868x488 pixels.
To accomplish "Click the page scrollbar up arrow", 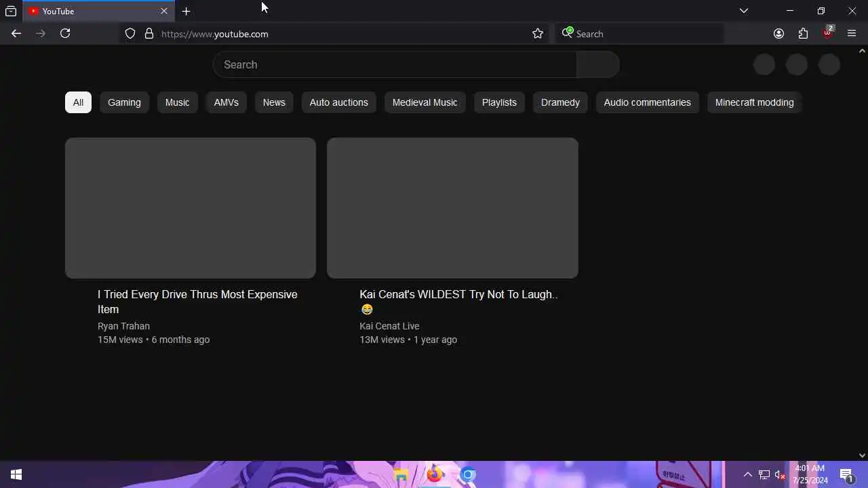I will click(862, 51).
